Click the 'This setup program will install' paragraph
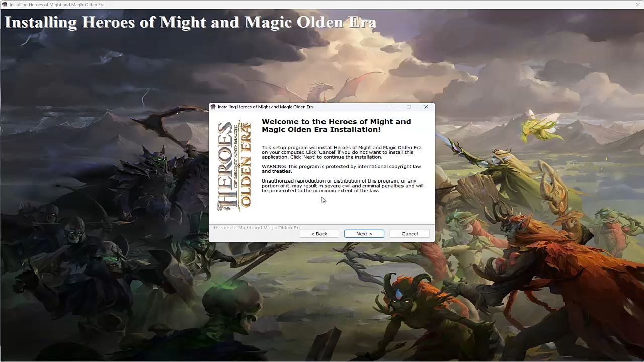 point(341,152)
